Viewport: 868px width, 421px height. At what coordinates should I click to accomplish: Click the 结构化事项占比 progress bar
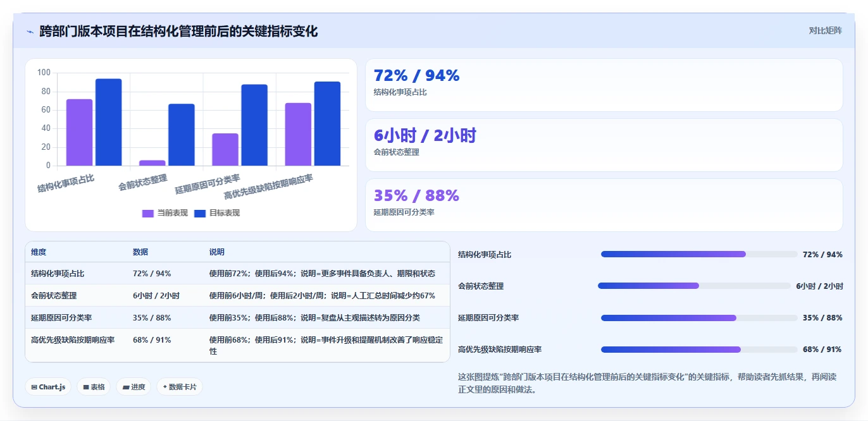[x=699, y=254]
